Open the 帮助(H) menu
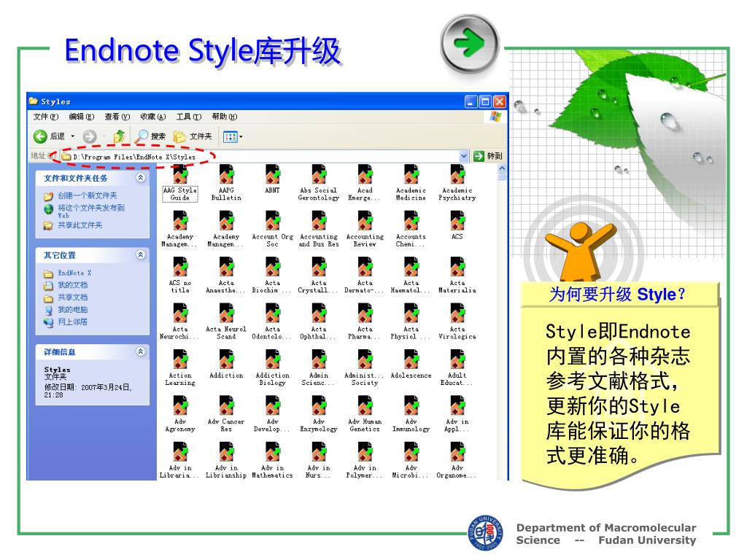This screenshot has width=747, height=560. point(225,117)
